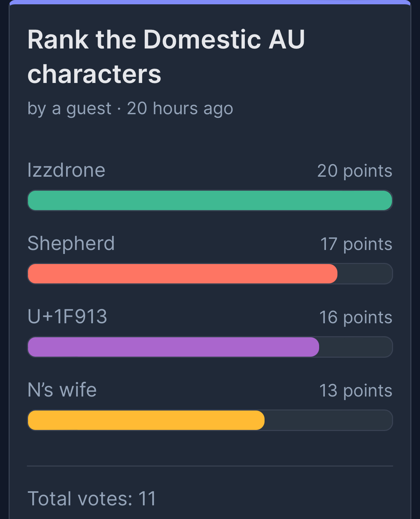Click the unfilled end of Shepherd's bar
The width and height of the screenshot is (420, 519).
click(364, 274)
